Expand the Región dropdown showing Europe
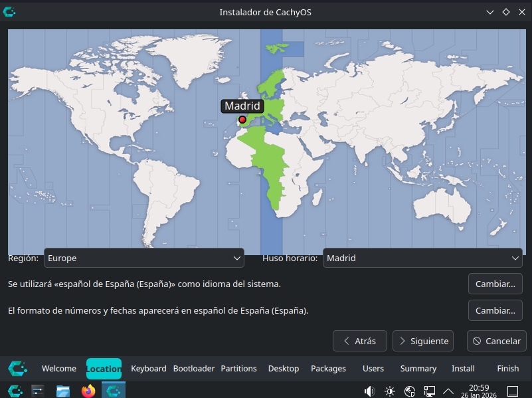532x398 pixels. [143, 258]
